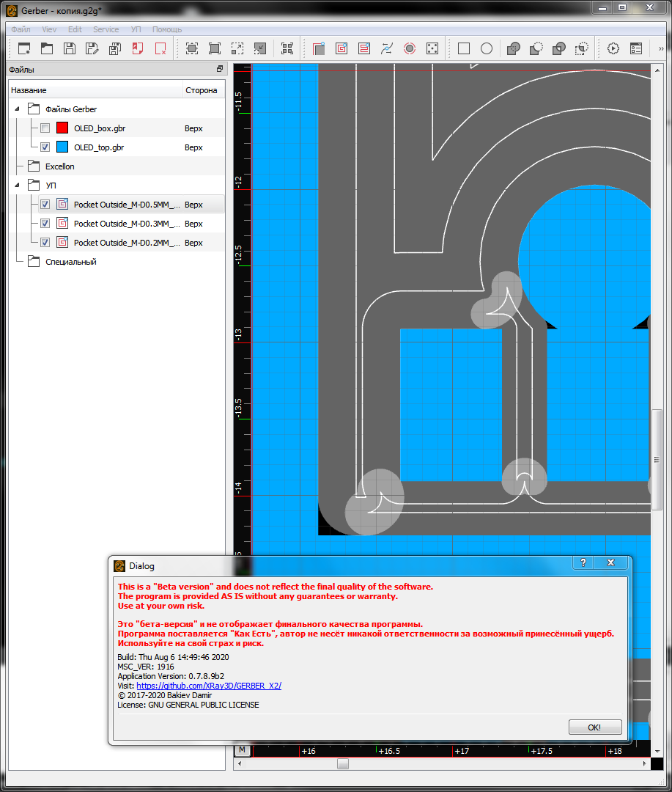The image size is (672, 792).
Task: Click the Save floppy disk icon
Action: tap(70, 48)
